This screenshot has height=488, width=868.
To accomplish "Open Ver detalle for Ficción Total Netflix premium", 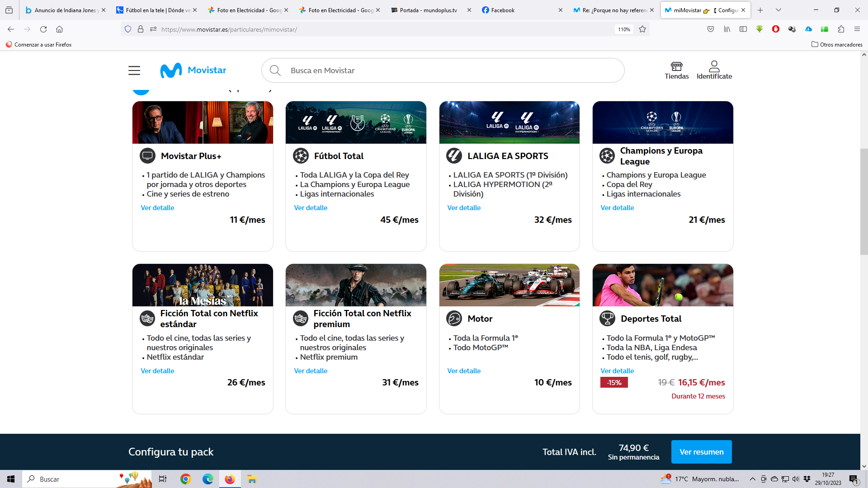I will pos(311,371).
